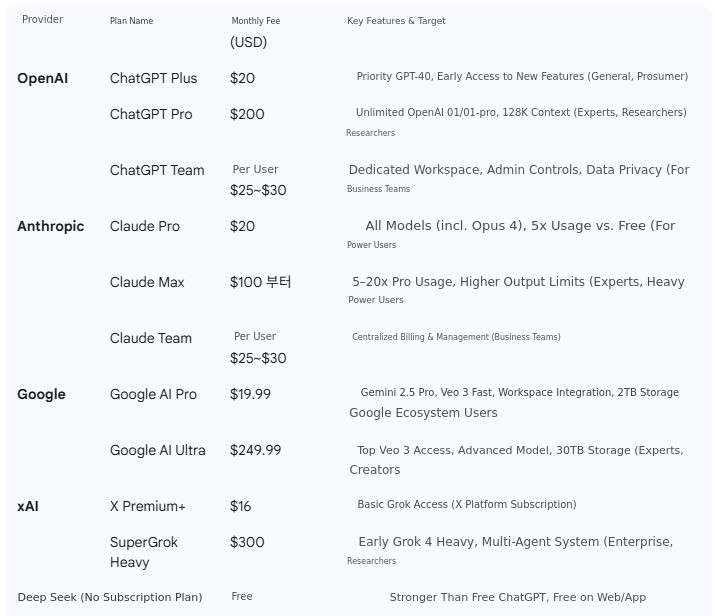Viewport: 715px width, 616px height.
Task: Click the Anthropic provider cell
Action: point(50,226)
